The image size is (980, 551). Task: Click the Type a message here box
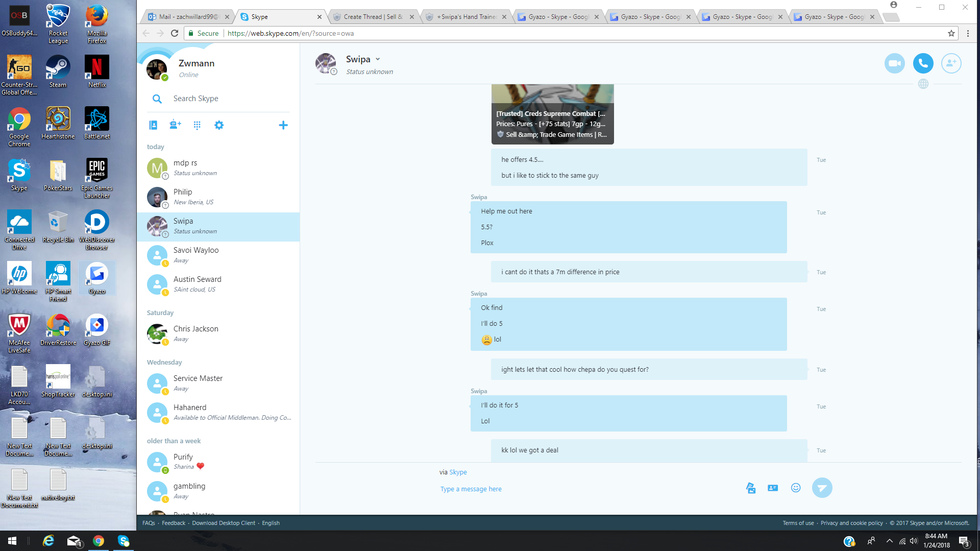pyautogui.click(x=587, y=489)
